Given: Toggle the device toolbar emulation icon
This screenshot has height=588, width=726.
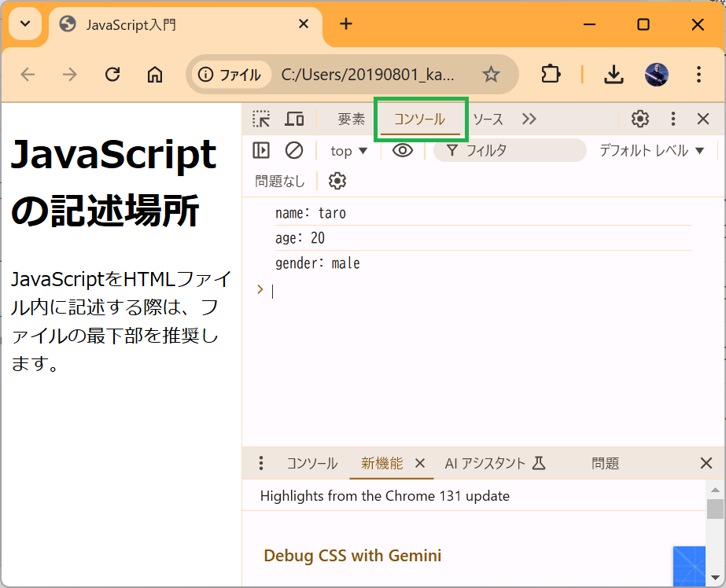Looking at the screenshot, I should 294,119.
